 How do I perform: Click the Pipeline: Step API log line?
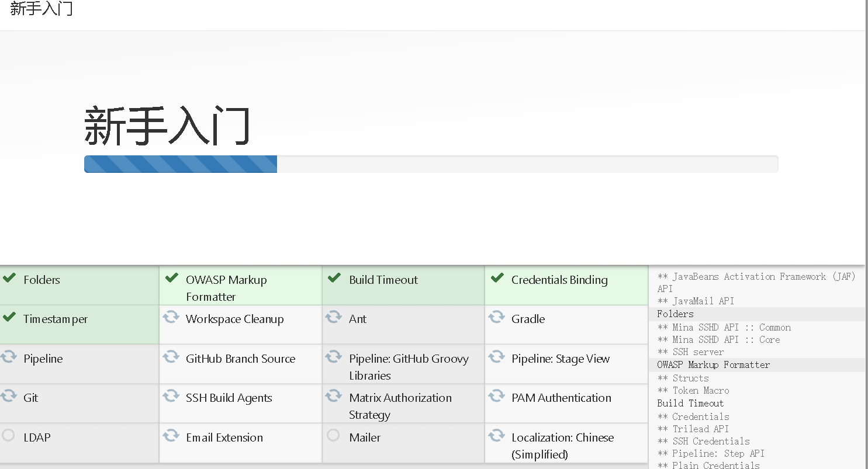(711, 454)
